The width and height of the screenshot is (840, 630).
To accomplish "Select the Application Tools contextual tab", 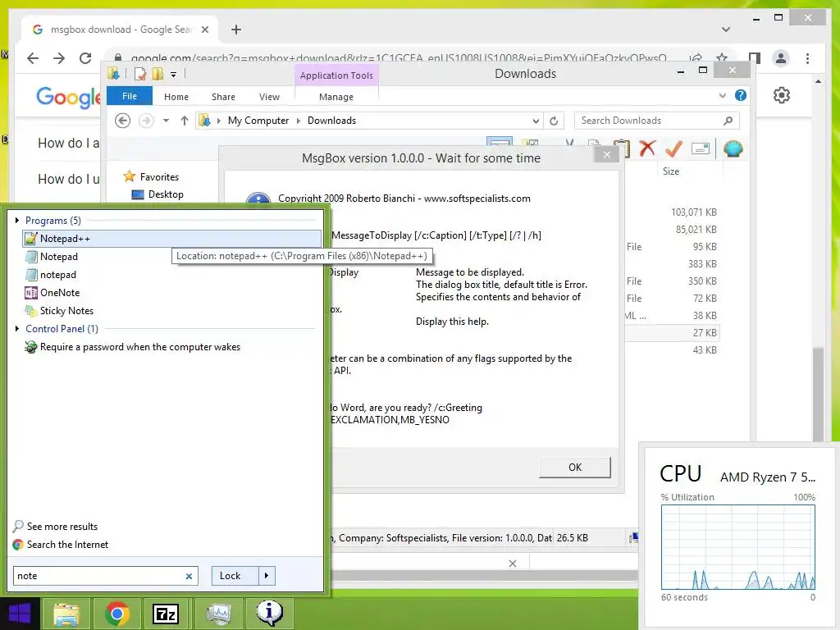I will point(336,75).
